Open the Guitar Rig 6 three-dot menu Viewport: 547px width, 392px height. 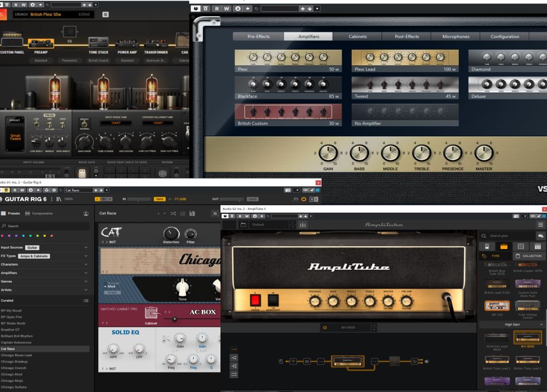coord(52,199)
